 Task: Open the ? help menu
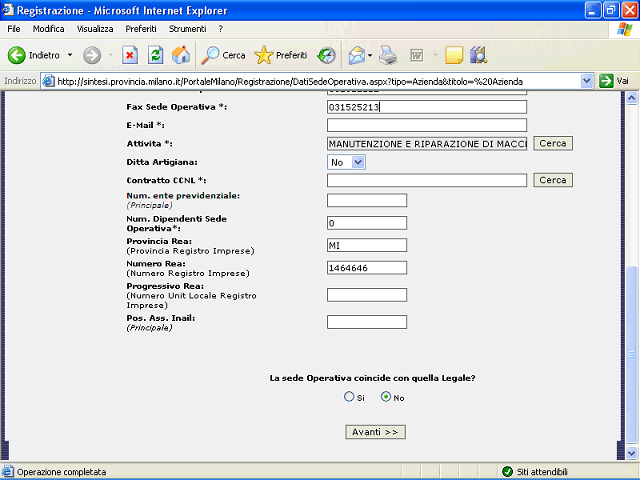pyautogui.click(x=220, y=29)
